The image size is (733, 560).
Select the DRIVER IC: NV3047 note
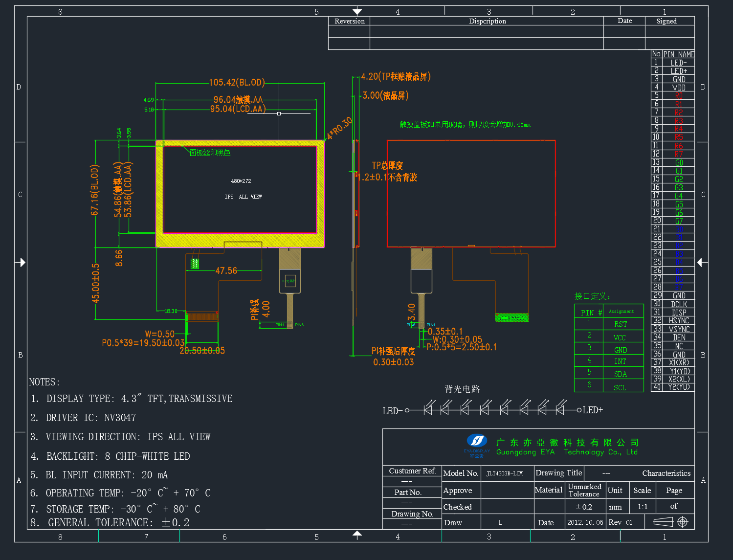[x=83, y=418]
